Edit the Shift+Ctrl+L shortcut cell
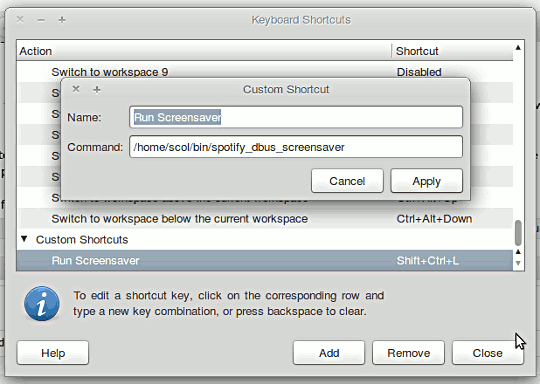Viewport: 540px width, 384px height. coord(427,261)
